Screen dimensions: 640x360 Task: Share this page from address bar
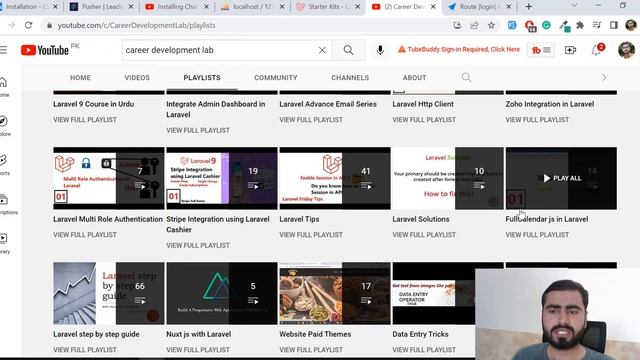(474, 25)
